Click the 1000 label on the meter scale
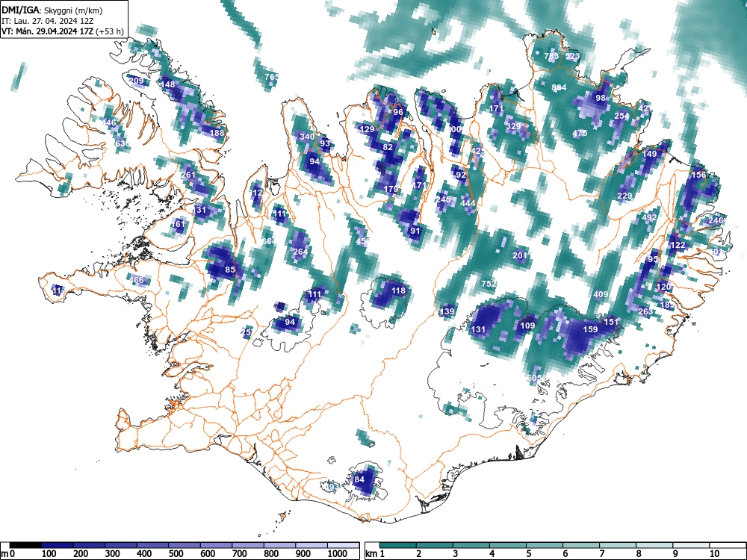This screenshot has width=747, height=560. (338, 554)
